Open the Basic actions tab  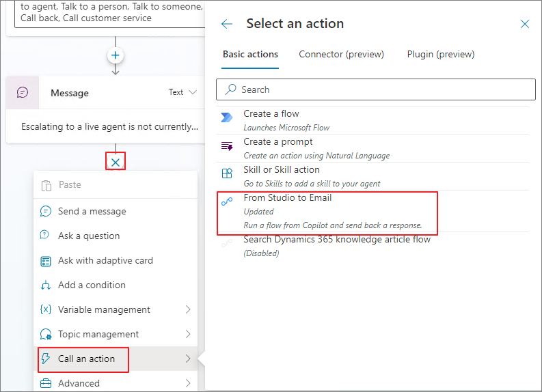click(250, 55)
